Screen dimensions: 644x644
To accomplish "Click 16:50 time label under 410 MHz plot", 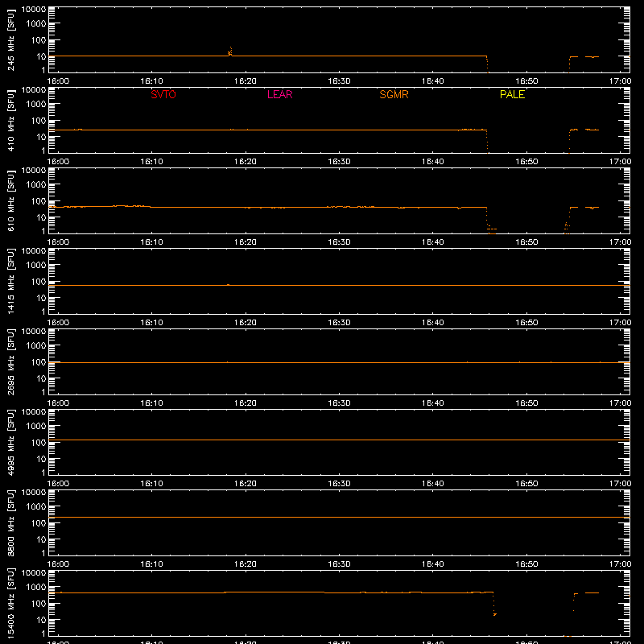I will [x=526, y=162].
